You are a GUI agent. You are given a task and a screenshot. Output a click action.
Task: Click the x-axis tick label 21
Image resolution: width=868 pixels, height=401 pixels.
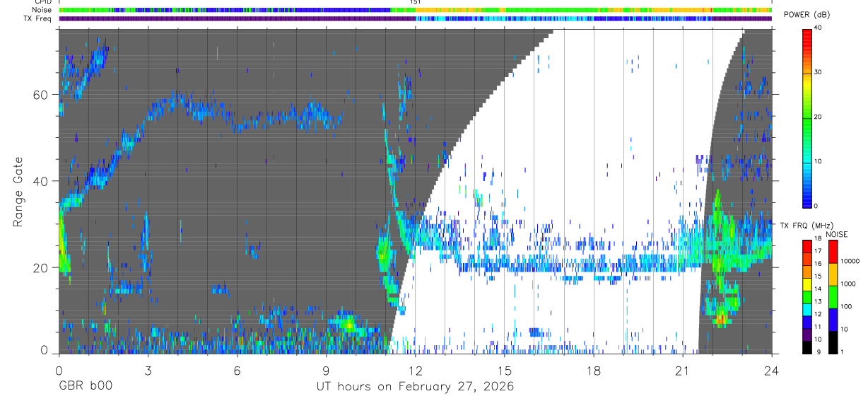pos(682,370)
